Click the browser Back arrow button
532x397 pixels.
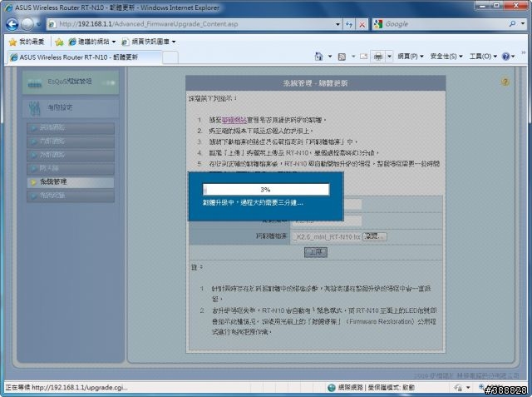pyautogui.click(x=12, y=24)
